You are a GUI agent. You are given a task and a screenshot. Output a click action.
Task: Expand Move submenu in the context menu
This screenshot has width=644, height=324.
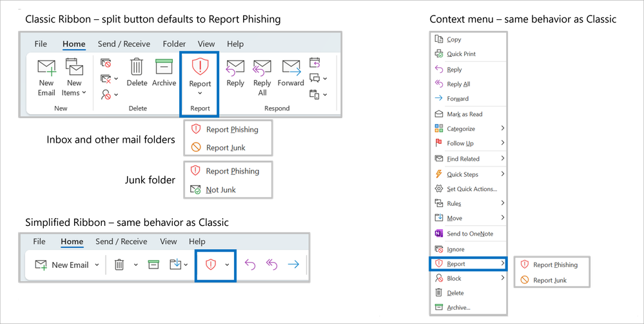[469, 218]
